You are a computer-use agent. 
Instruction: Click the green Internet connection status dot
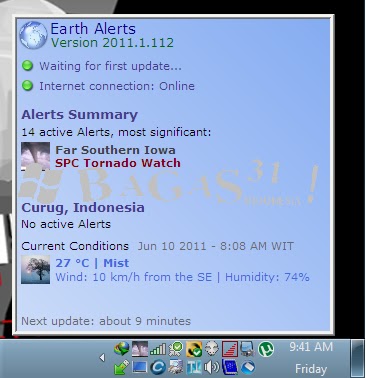pyautogui.click(x=27, y=86)
